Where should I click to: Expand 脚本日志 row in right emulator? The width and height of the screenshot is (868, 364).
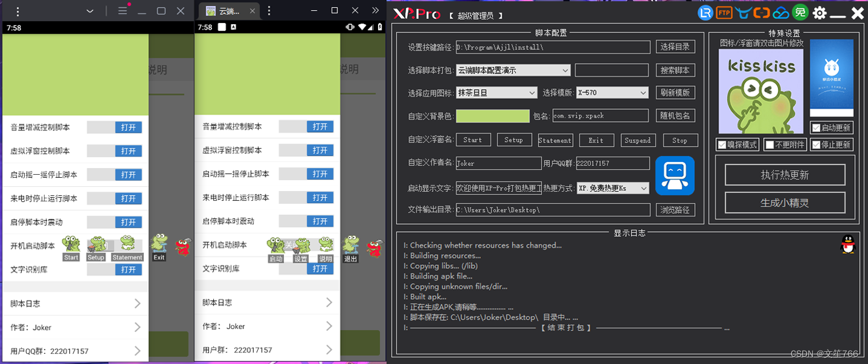[x=268, y=302]
